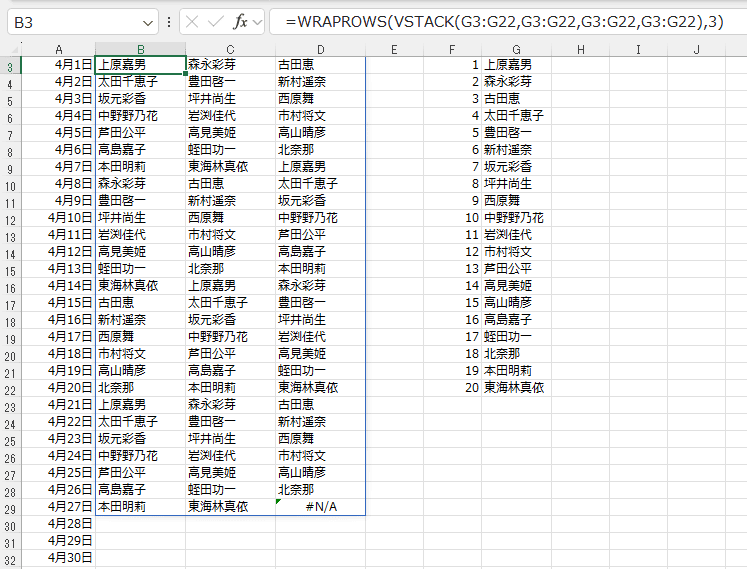Click the 東海林真依 cell in column G
The image size is (747, 569).
514,388
